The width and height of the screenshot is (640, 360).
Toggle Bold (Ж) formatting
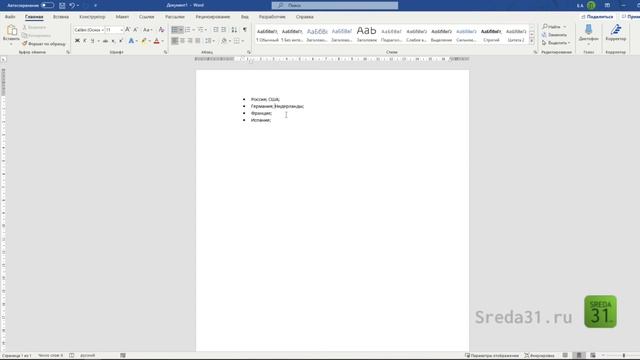[77, 41]
